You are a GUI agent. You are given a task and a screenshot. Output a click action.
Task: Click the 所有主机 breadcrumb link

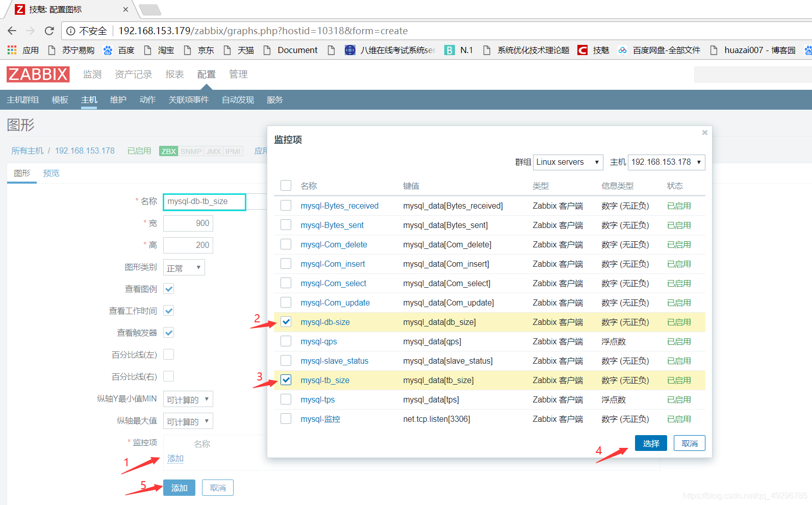[28, 151]
